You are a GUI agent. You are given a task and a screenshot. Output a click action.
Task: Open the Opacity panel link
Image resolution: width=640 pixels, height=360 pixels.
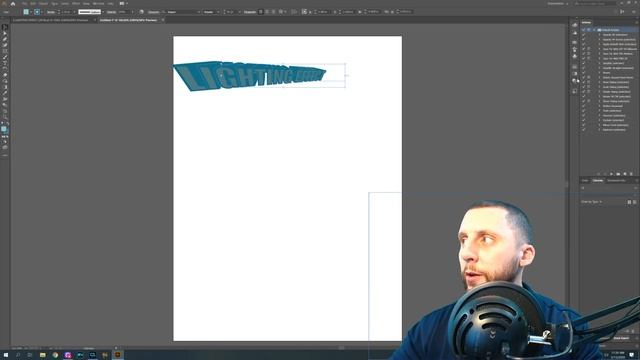tap(111, 12)
